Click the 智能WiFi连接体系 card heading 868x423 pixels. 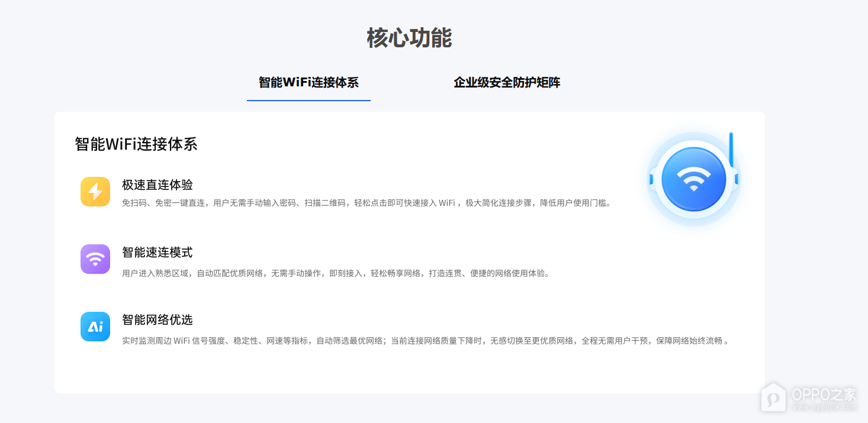point(136,144)
